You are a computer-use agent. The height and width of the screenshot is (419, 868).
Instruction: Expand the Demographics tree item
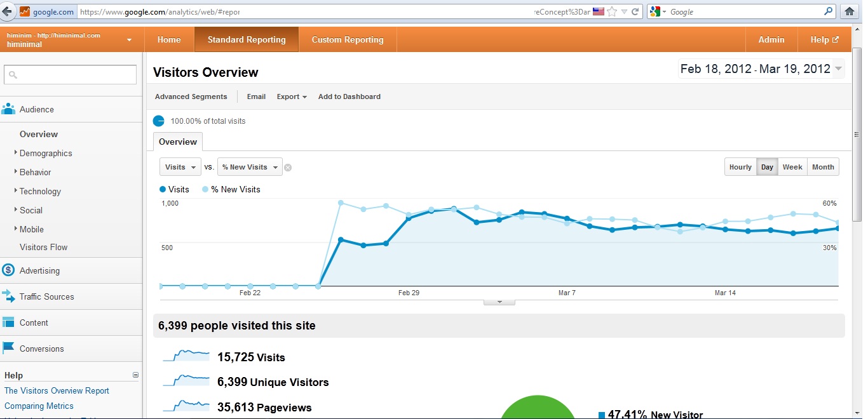pos(16,153)
